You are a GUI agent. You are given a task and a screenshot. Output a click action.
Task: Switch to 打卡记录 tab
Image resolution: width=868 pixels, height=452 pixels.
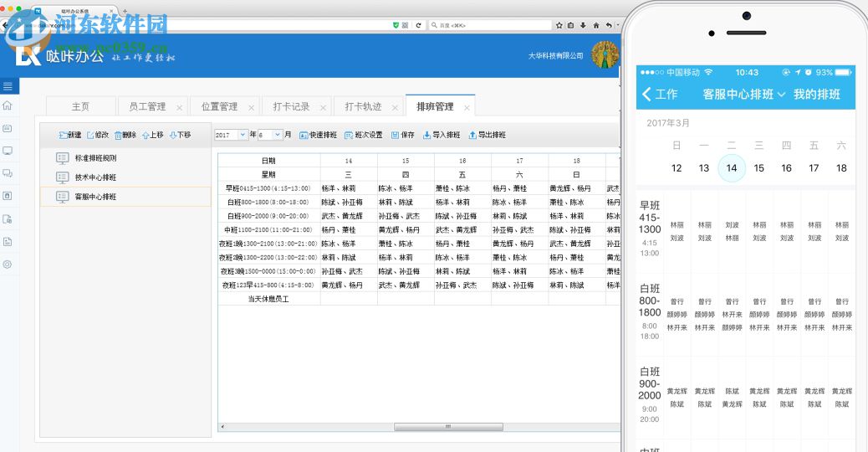point(291,106)
